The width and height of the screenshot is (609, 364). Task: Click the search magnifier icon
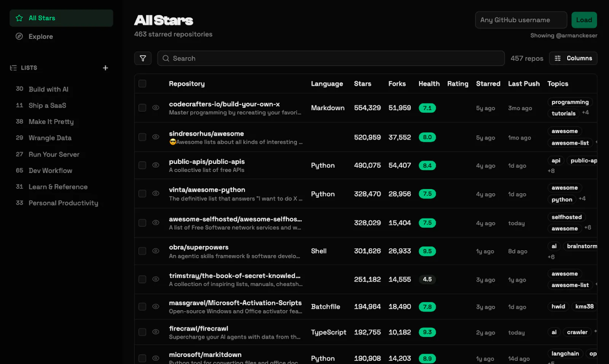click(166, 58)
